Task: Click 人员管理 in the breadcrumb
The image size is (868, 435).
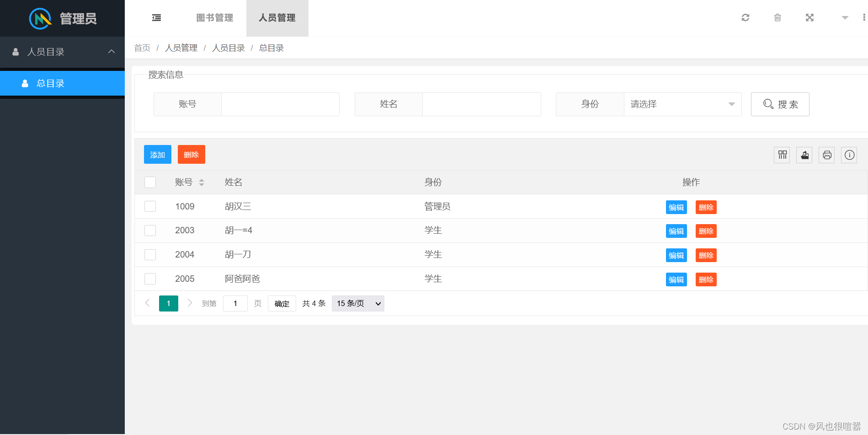Action: click(181, 48)
